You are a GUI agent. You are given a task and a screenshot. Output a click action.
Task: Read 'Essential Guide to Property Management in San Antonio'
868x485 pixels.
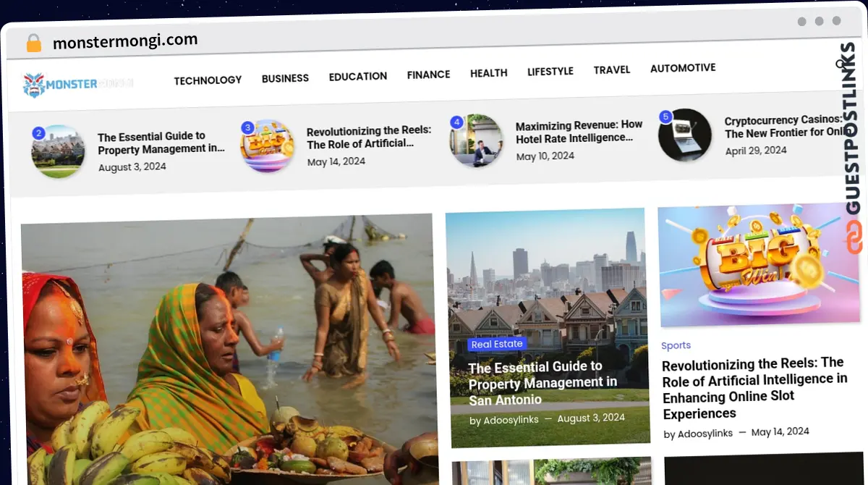click(542, 382)
